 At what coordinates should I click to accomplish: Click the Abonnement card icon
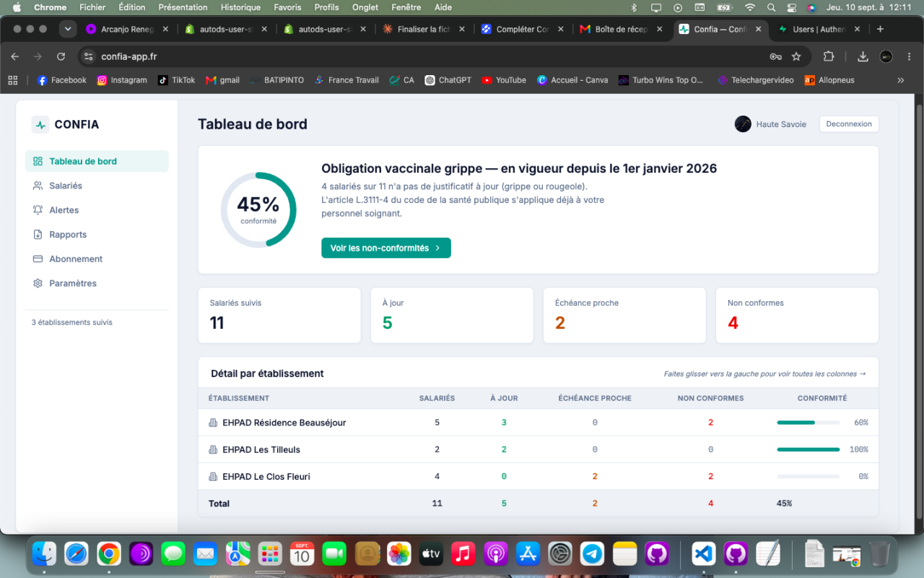pos(38,259)
